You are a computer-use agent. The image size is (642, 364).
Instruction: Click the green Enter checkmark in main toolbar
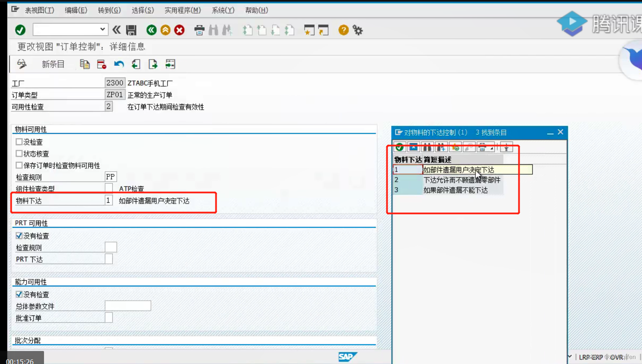[x=20, y=30]
